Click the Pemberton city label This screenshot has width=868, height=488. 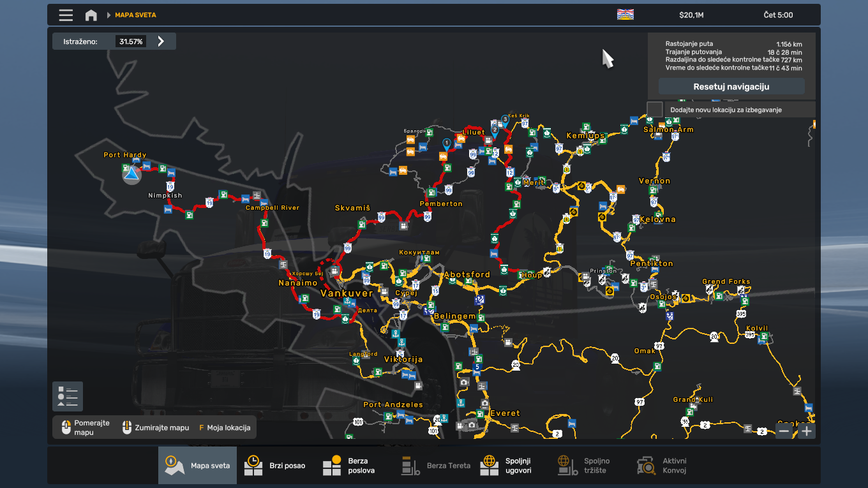coord(441,204)
